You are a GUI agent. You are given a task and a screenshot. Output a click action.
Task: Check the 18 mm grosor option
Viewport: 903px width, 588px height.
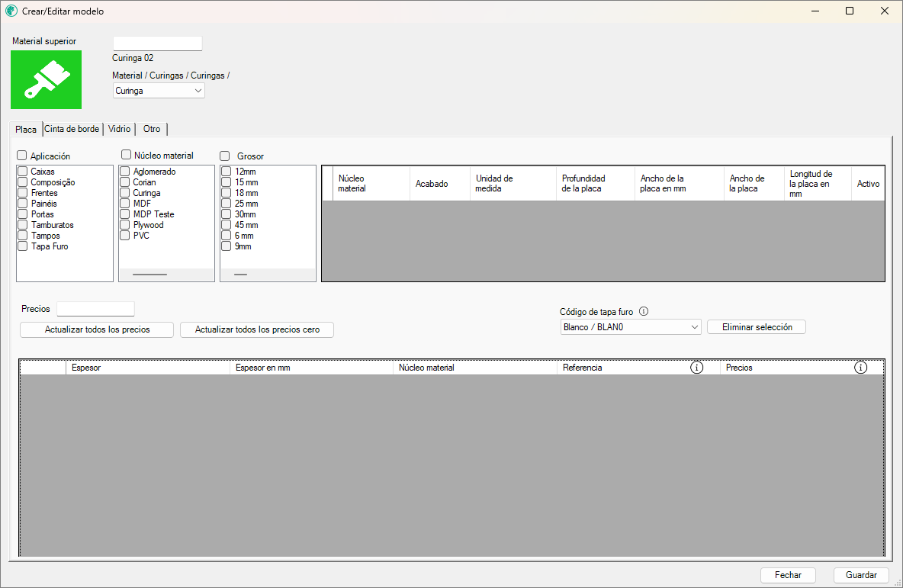click(227, 193)
